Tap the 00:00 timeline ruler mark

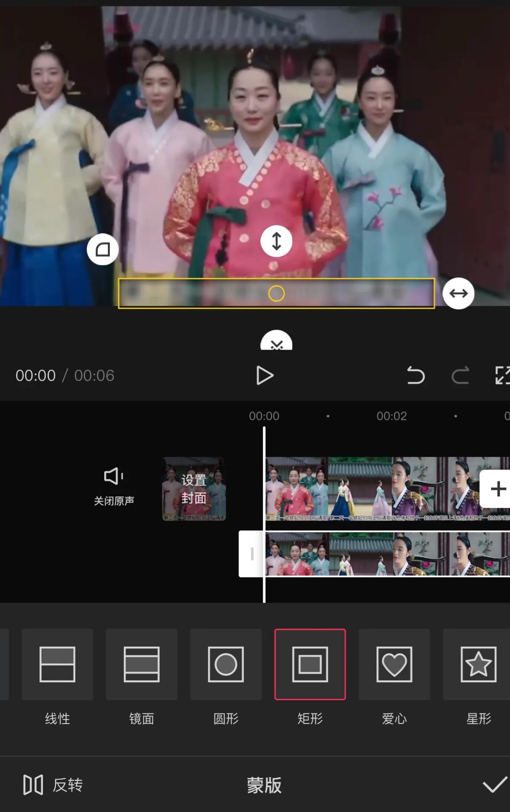(x=264, y=416)
